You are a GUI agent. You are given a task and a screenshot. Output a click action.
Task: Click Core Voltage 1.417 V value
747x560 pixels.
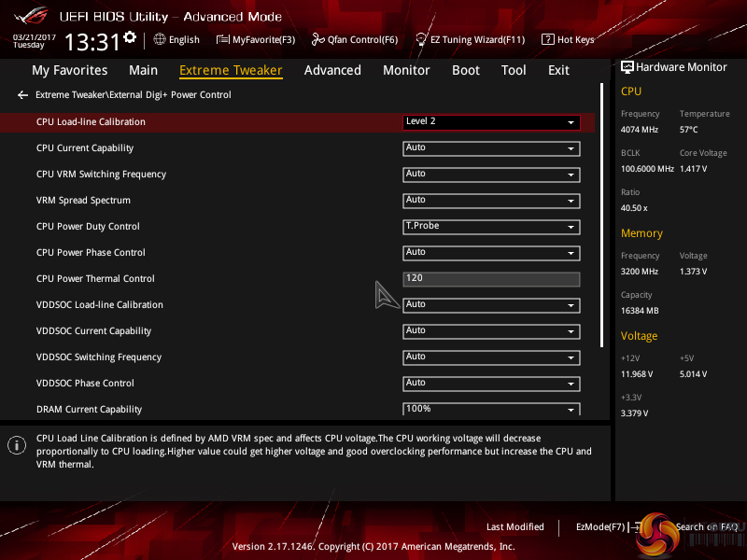(693, 169)
